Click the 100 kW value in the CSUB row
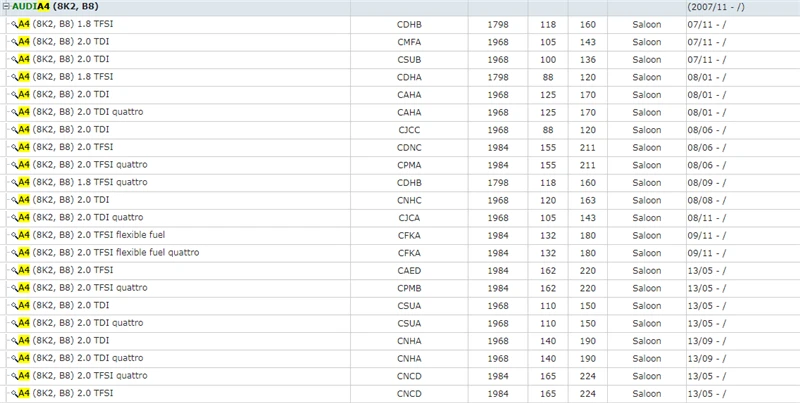 tap(548, 60)
